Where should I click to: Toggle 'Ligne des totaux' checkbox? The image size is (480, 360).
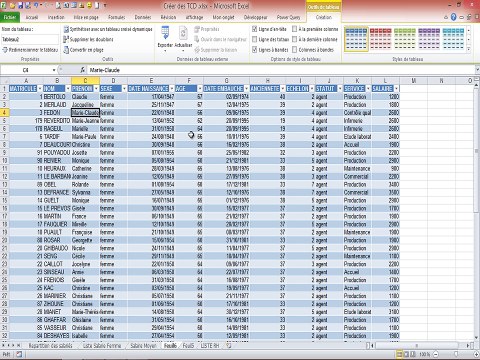[255, 39]
